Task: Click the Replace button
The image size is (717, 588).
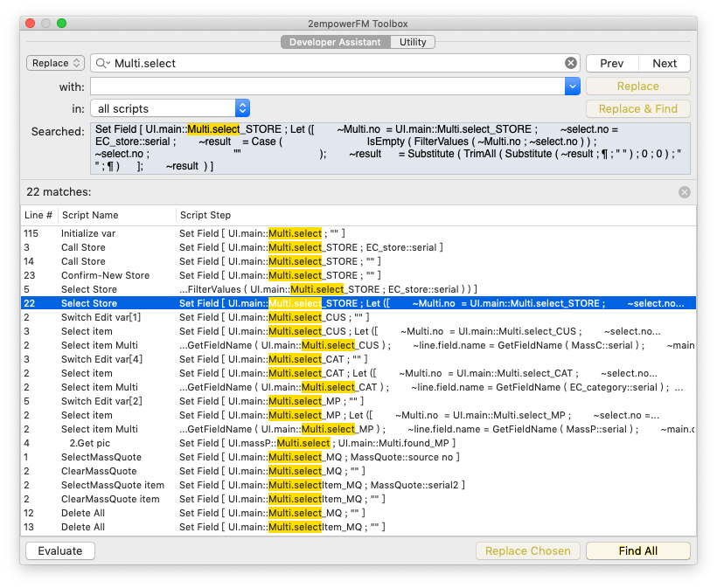Action: pyautogui.click(x=638, y=86)
